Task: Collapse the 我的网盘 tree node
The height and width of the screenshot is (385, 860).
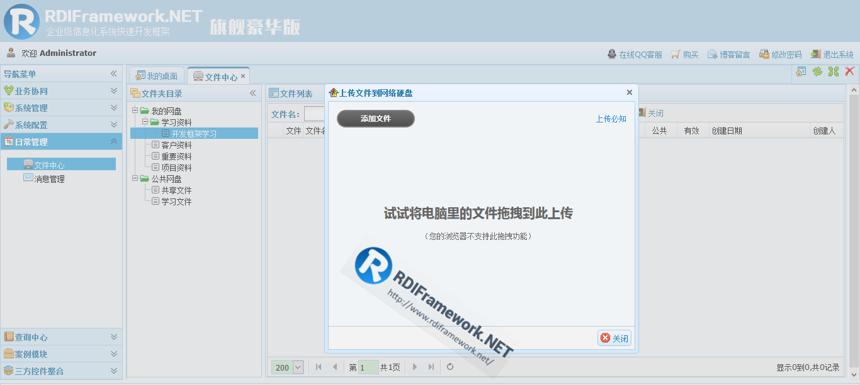Action: pyautogui.click(x=135, y=111)
